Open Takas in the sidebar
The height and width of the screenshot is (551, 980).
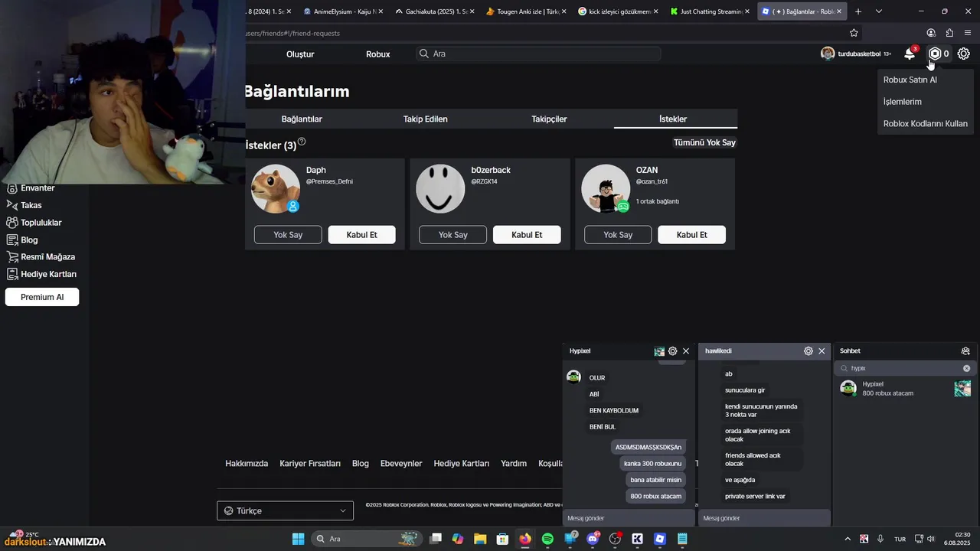click(x=24, y=205)
